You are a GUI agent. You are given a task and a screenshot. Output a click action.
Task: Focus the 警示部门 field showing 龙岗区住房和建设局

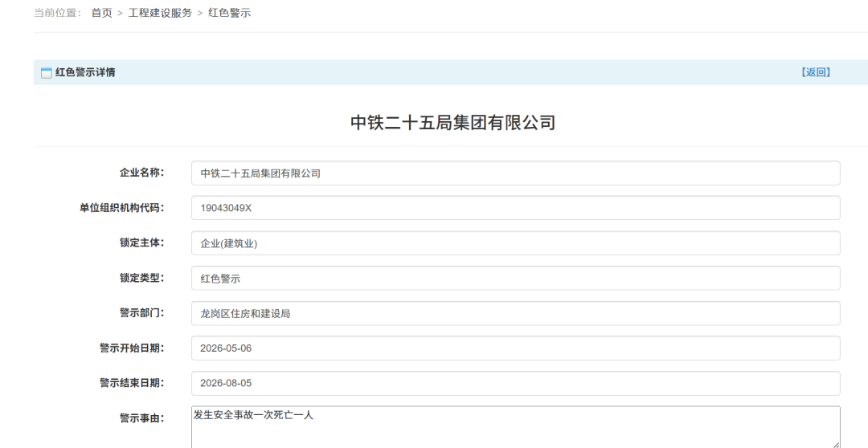point(515,313)
